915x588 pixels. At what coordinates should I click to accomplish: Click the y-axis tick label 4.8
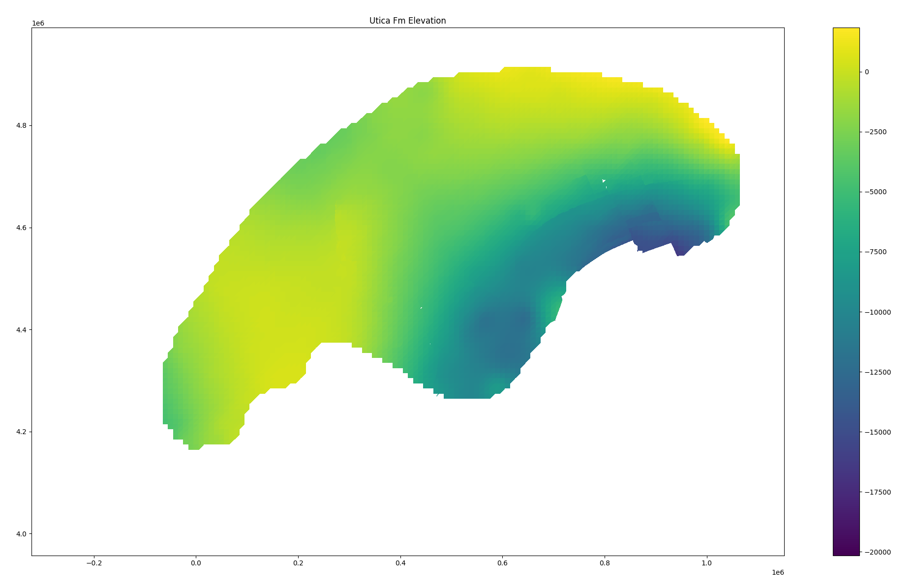coord(21,125)
